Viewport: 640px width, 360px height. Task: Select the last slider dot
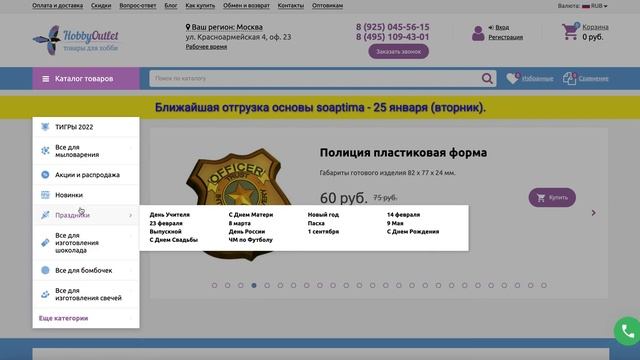point(544,285)
